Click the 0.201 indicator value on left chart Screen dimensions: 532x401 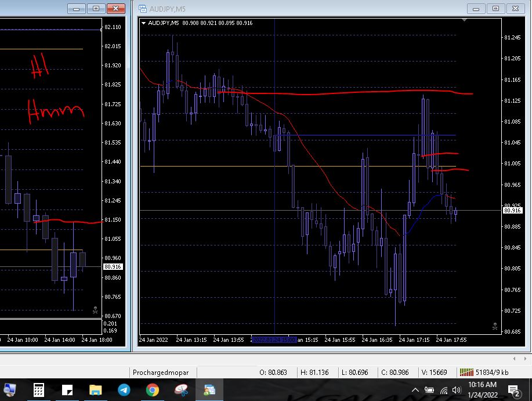click(110, 324)
